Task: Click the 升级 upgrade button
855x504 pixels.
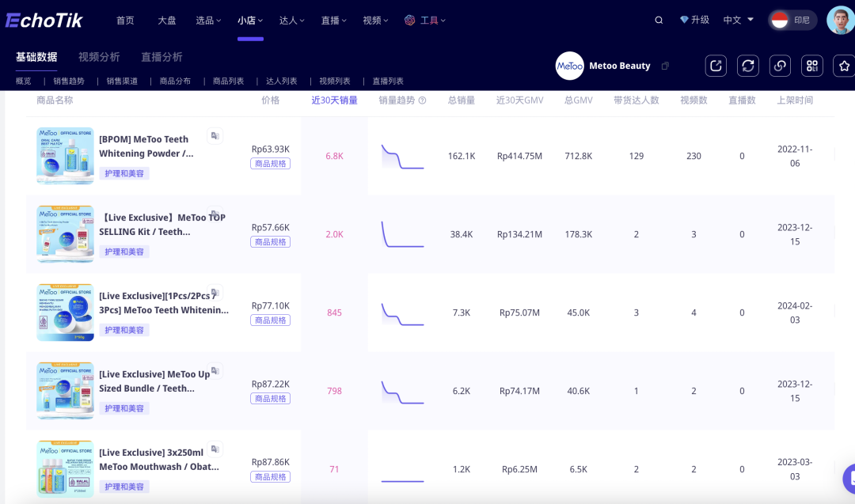Action: coord(694,21)
